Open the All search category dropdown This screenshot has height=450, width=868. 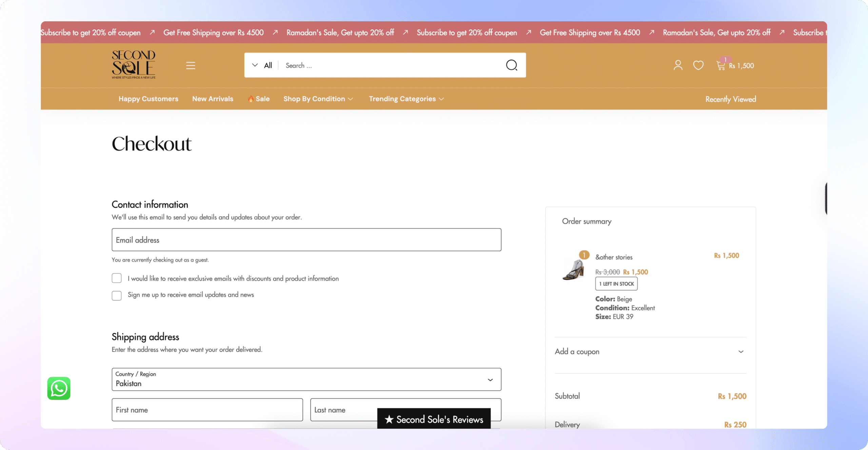pos(262,65)
